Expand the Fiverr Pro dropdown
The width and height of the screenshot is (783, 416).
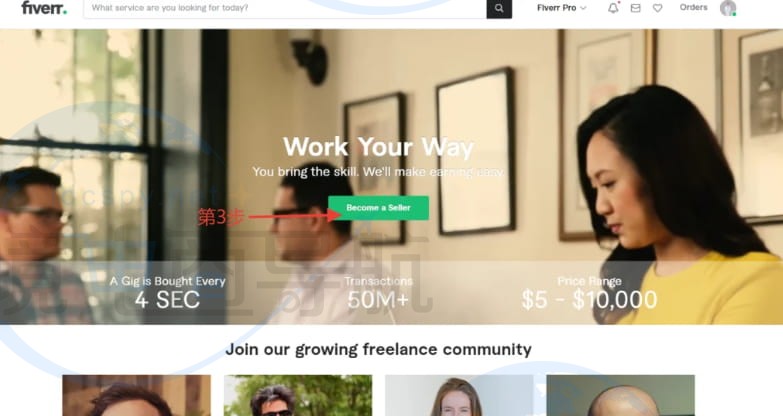562,8
